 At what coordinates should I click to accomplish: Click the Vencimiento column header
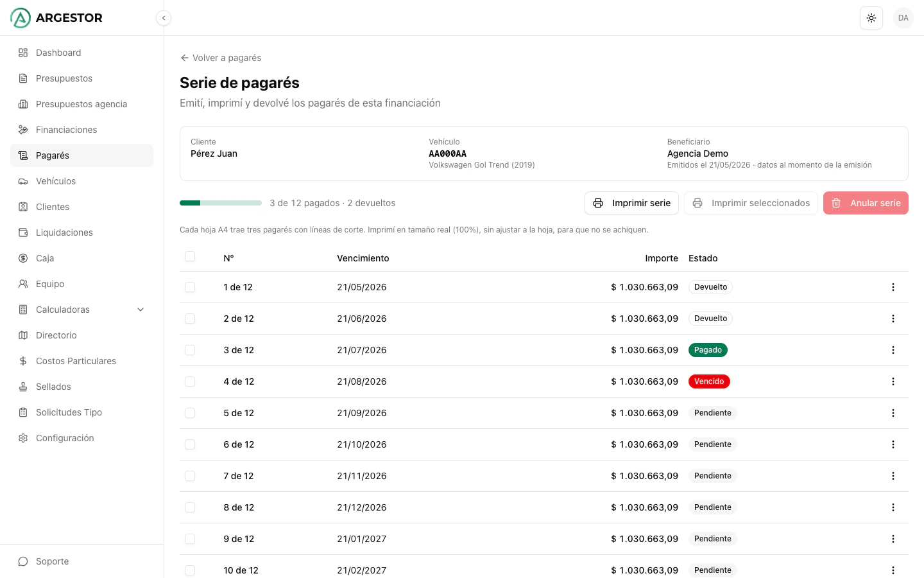[363, 258]
